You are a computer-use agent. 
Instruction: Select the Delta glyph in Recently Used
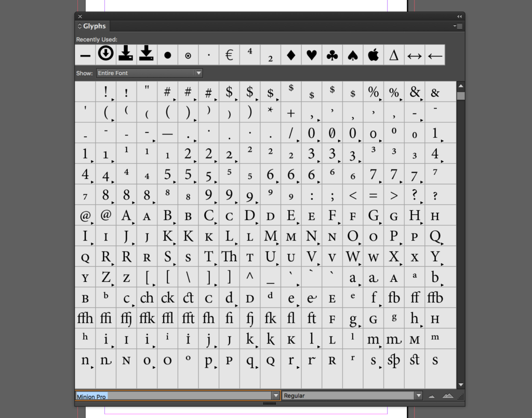pos(394,54)
